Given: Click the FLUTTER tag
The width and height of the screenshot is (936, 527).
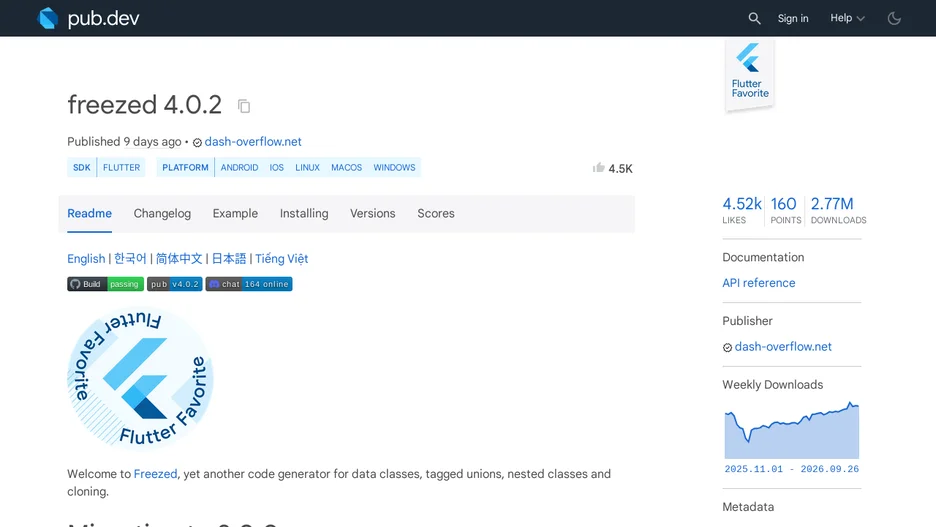Looking at the screenshot, I should pyautogui.click(x=121, y=168).
